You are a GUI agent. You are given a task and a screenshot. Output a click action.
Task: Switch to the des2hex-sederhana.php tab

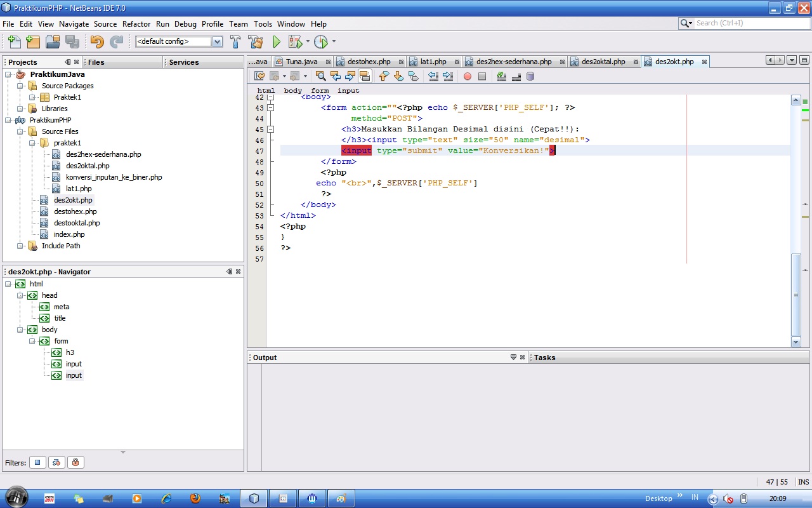coord(514,62)
